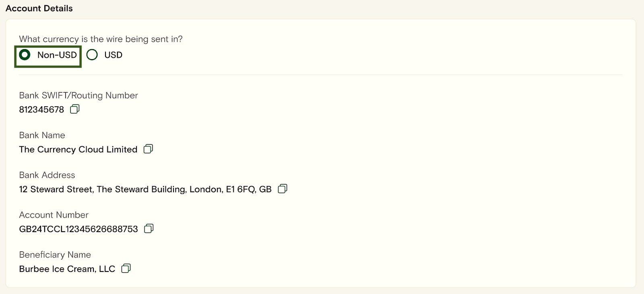This screenshot has height=294, width=644.
Task: Select the USD radio button
Action: tap(92, 55)
